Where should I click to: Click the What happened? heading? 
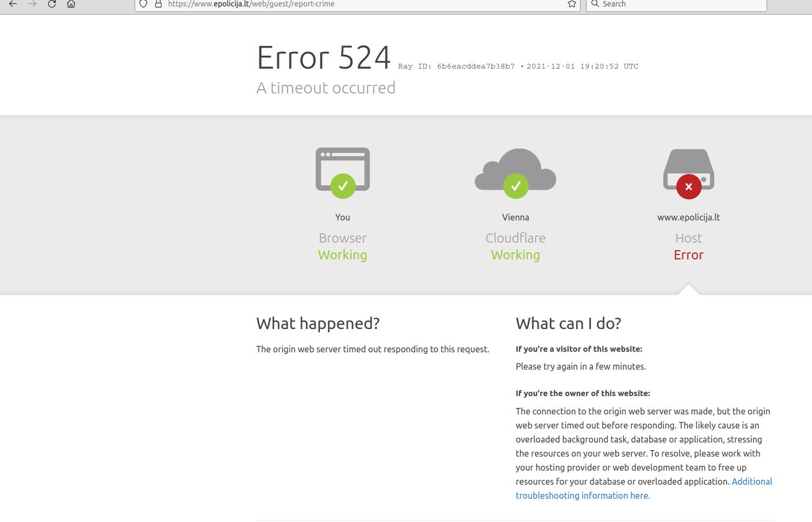tap(318, 323)
